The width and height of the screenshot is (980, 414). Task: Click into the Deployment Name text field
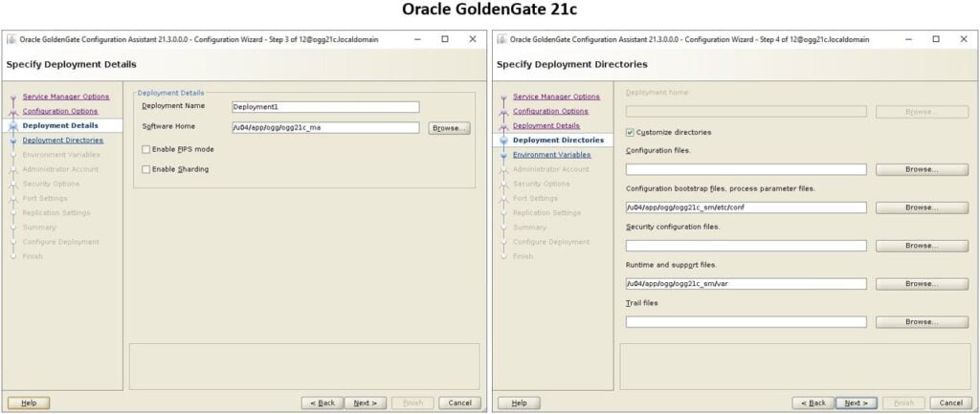tap(325, 107)
